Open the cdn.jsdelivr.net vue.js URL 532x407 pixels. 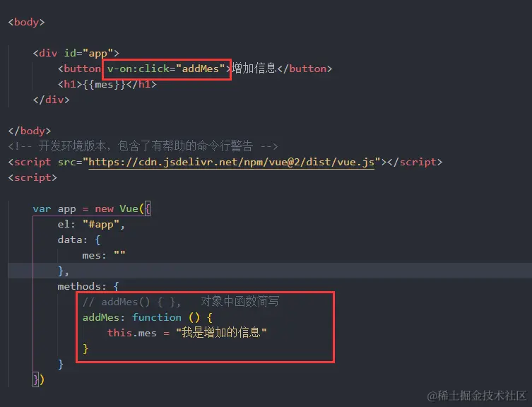232,163
